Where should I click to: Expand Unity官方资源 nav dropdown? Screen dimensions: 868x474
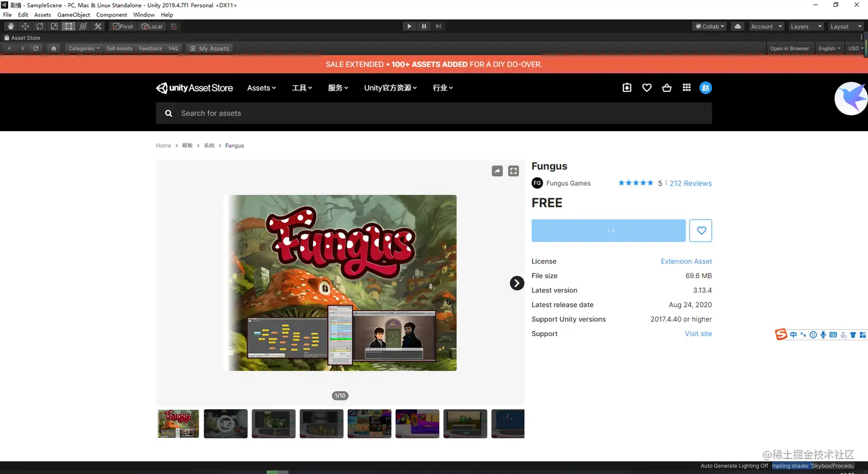tap(390, 88)
